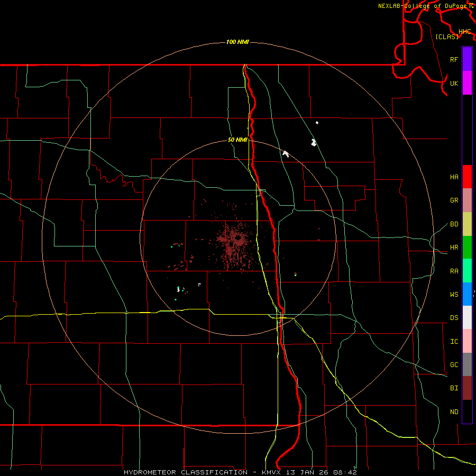Click the NEXLAB-College of DuPage text
476x476 pixels.
[x=423, y=6]
